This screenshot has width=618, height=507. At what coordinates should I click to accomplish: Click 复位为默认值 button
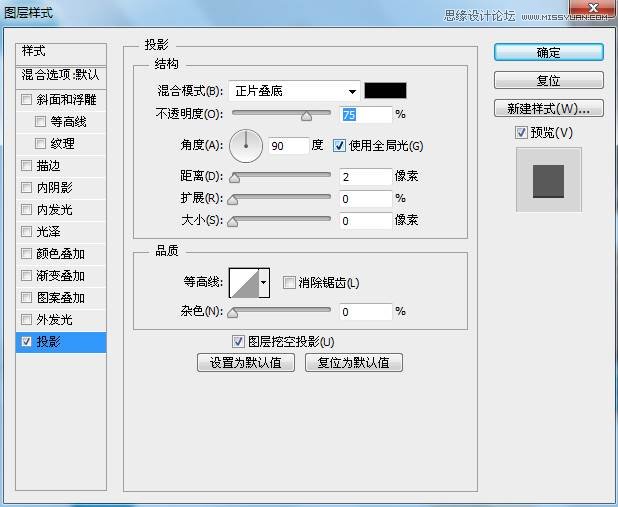[x=354, y=362]
